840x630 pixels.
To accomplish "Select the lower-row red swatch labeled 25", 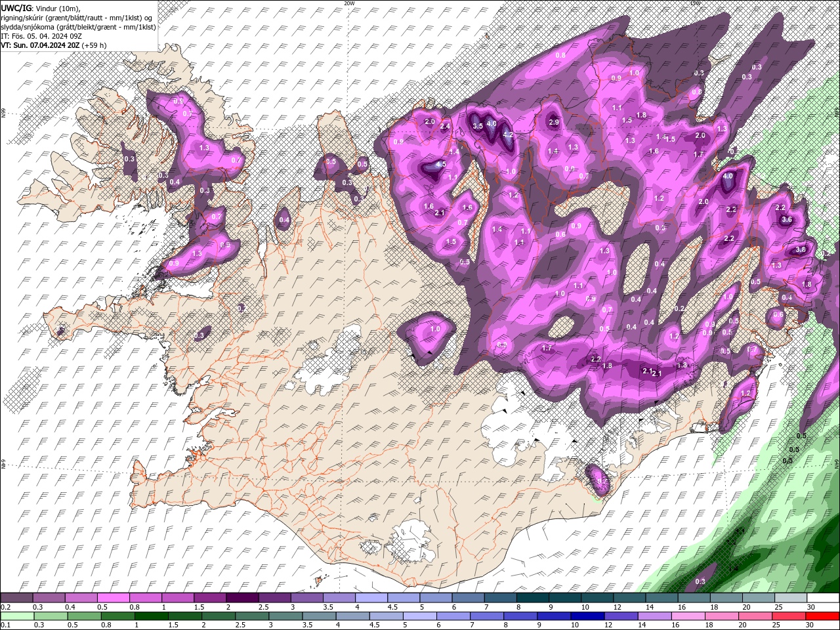I will (789, 616).
